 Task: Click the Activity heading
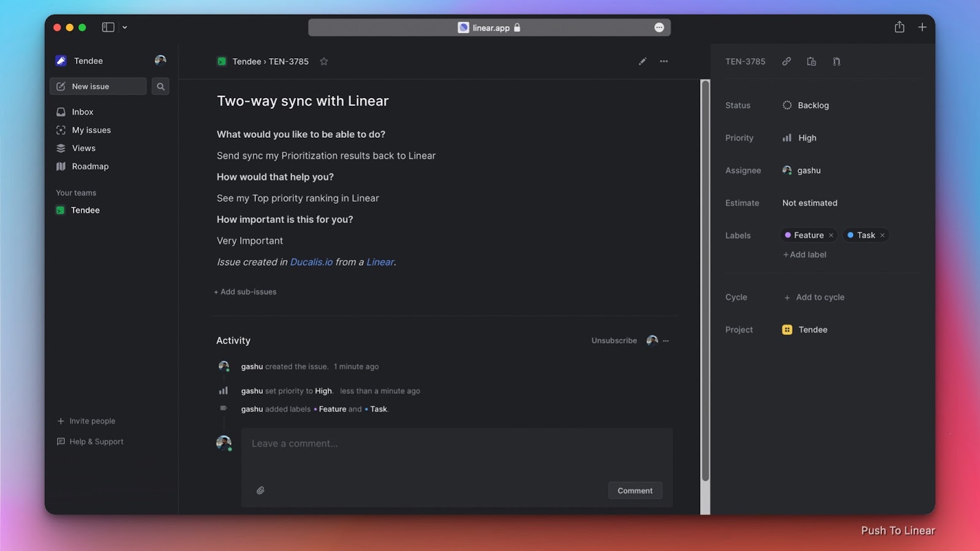pyautogui.click(x=233, y=340)
